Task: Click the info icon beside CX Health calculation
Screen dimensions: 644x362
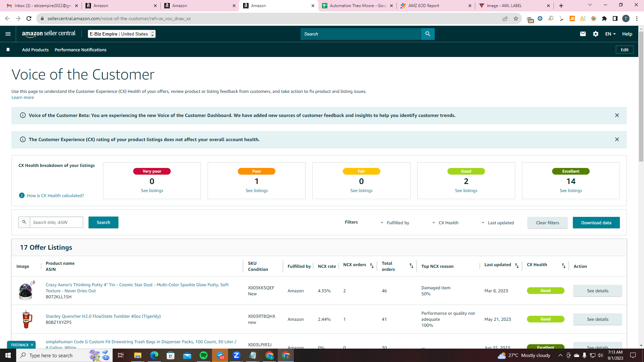Action: pyautogui.click(x=22, y=195)
